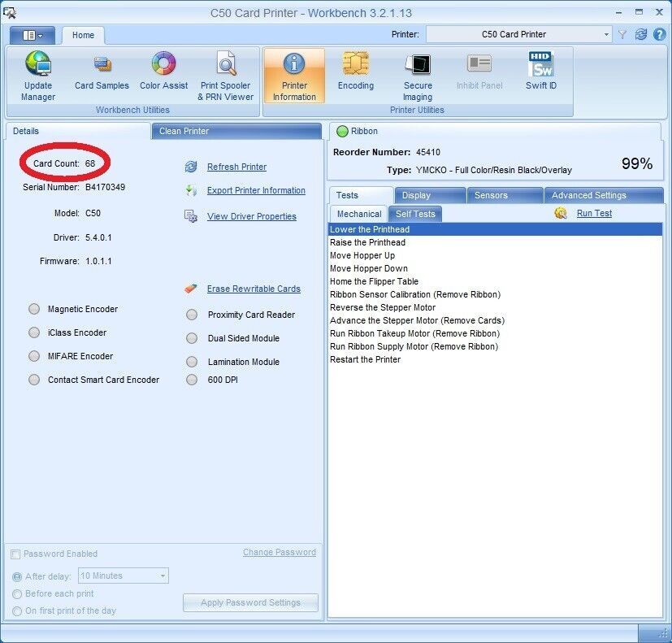Screen dimensions: 672x643
Task: Switch to the Home ribbon tab
Action: tap(83, 35)
